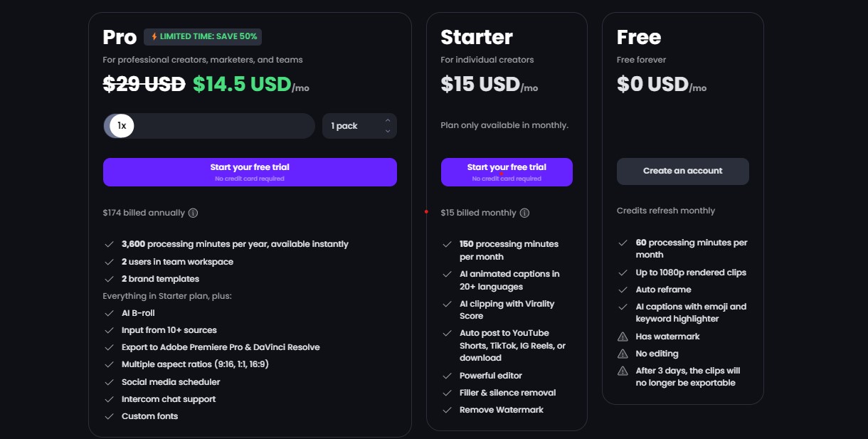Click the down arrow to decrease pack count
This screenshot has height=439, width=868.
coord(387,129)
